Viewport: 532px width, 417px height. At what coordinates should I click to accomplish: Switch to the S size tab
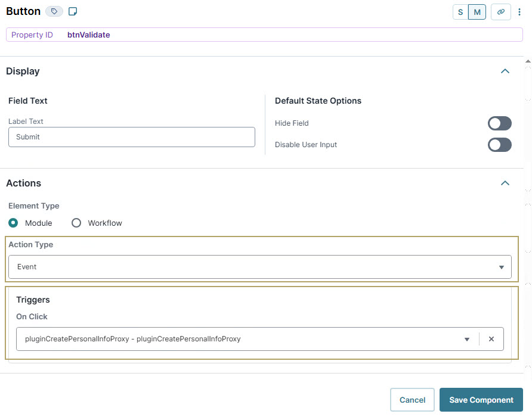click(460, 11)
